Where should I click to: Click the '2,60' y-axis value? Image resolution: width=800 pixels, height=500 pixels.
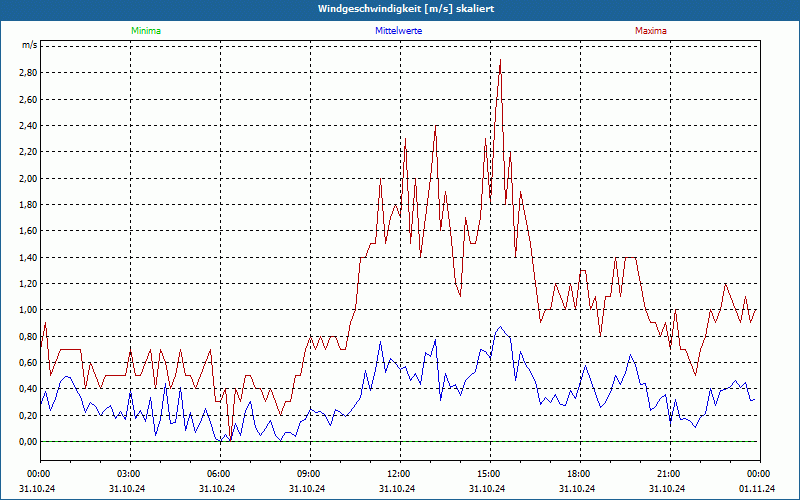coord(28,99)
